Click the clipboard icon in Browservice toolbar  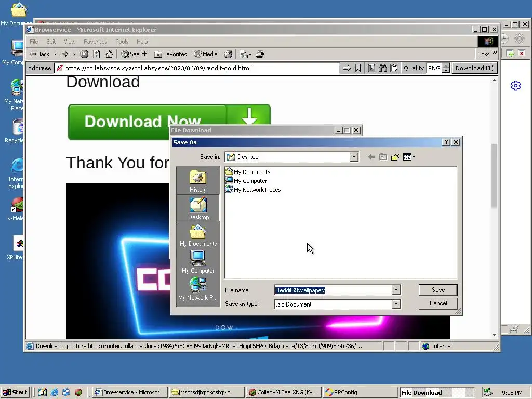(394, 68)
